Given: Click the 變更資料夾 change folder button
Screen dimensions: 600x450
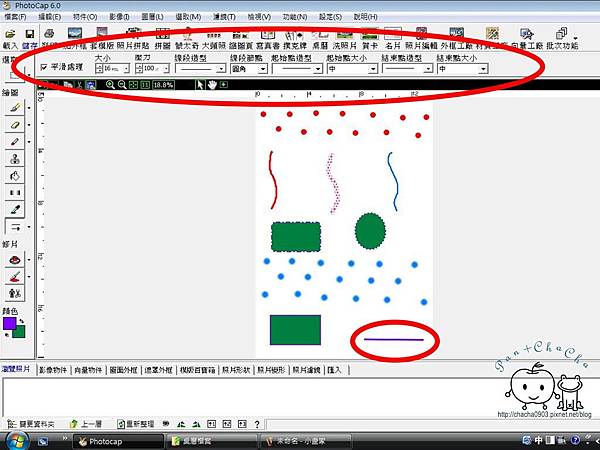Looking at the screenshot, I should coord(31,424).
